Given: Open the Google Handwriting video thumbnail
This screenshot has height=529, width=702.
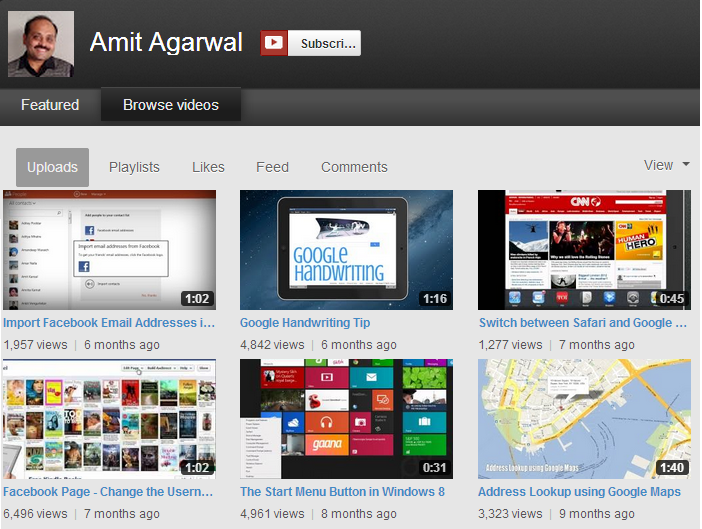Looking at the screenshot, I should coord(347,250).
